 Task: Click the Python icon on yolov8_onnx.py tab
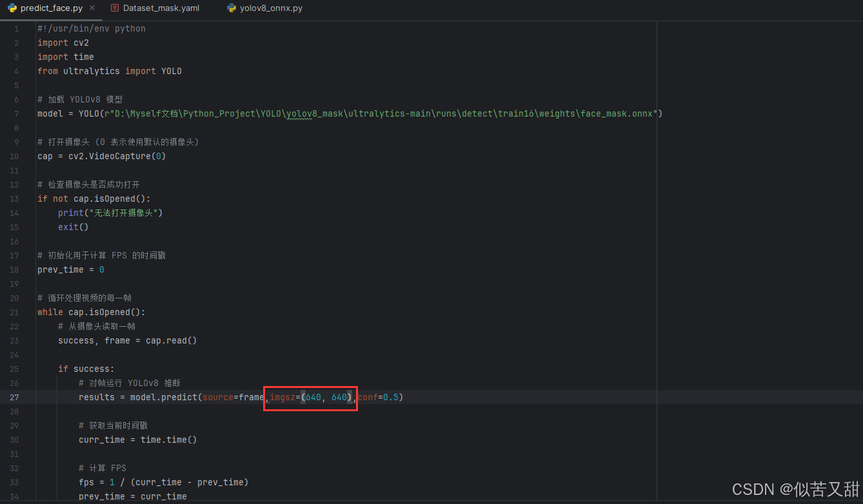(x=231, y=8)
